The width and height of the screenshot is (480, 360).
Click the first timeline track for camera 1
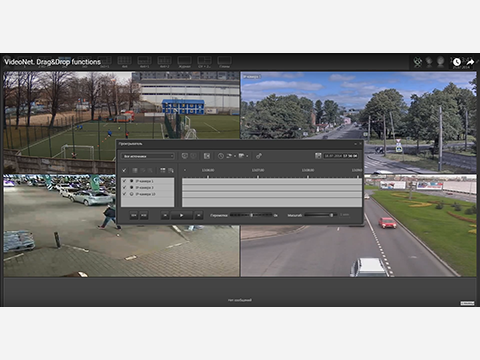tap(272, 181)
